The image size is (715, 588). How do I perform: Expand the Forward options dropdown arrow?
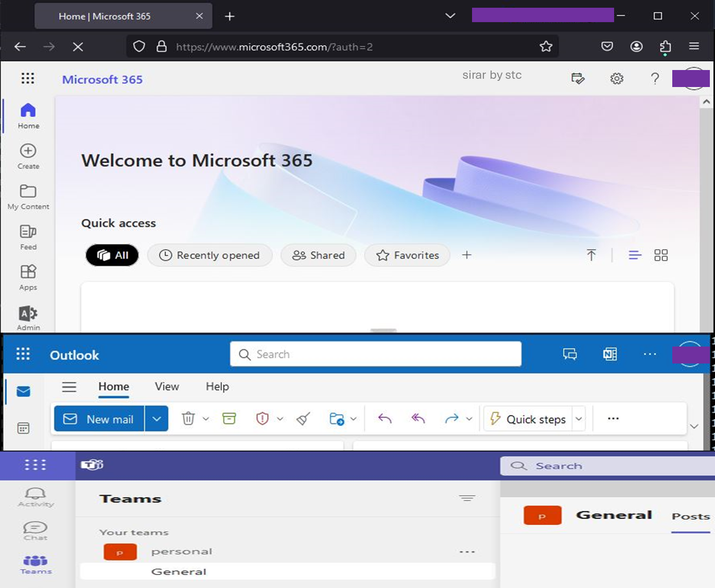coord(469,419)
